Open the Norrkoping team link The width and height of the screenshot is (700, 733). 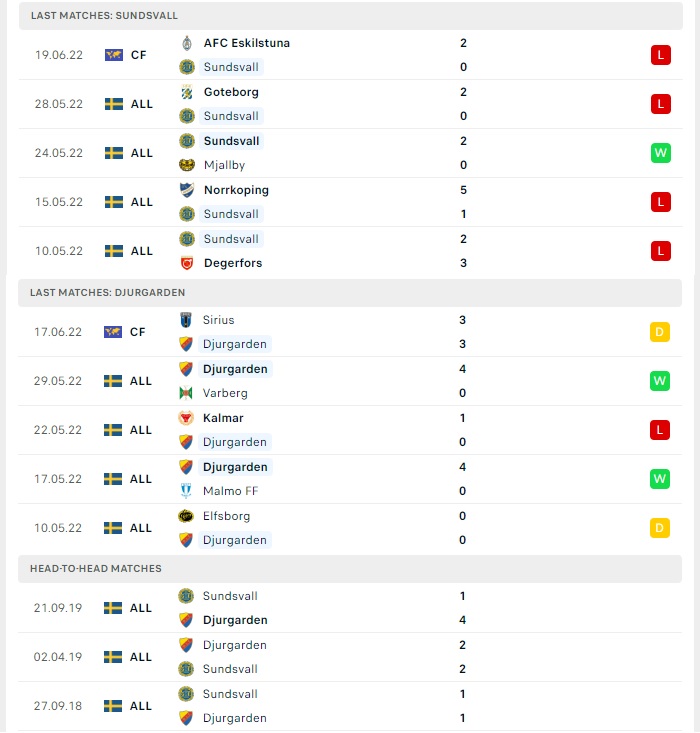point(236,190)
